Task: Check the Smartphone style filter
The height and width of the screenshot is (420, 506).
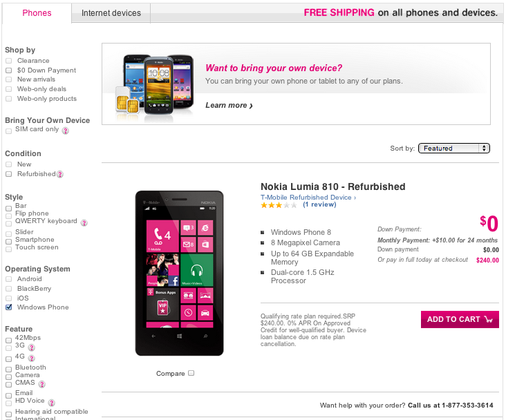Action: click(x=9, y=240)
